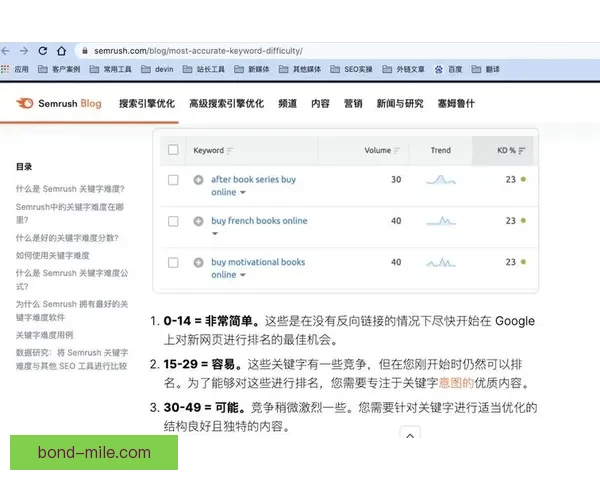Open the 其他媒体 bookmark folder
The image size is (600, 480).
click(300, 69)
